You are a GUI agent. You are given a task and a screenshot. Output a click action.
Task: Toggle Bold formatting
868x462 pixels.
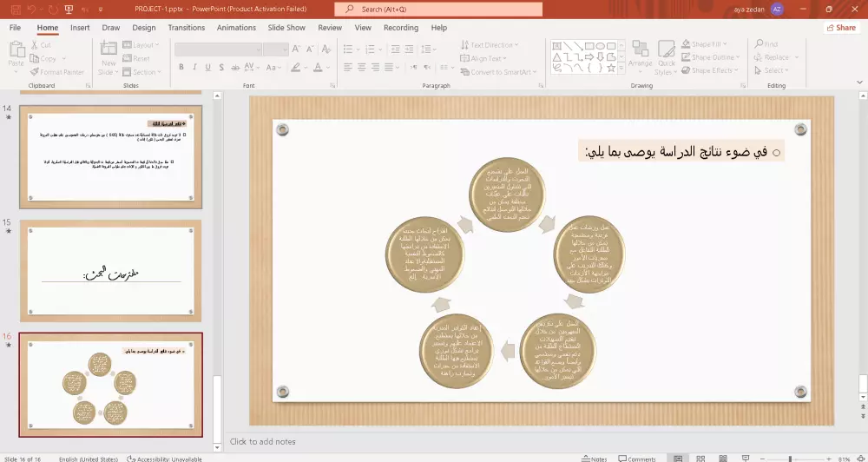pos(181,67)
